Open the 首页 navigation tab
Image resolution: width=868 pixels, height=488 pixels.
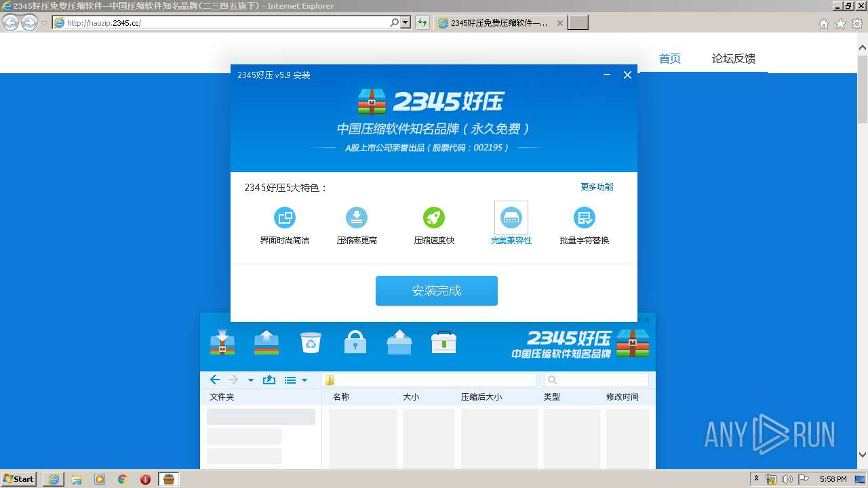[670, 59]
